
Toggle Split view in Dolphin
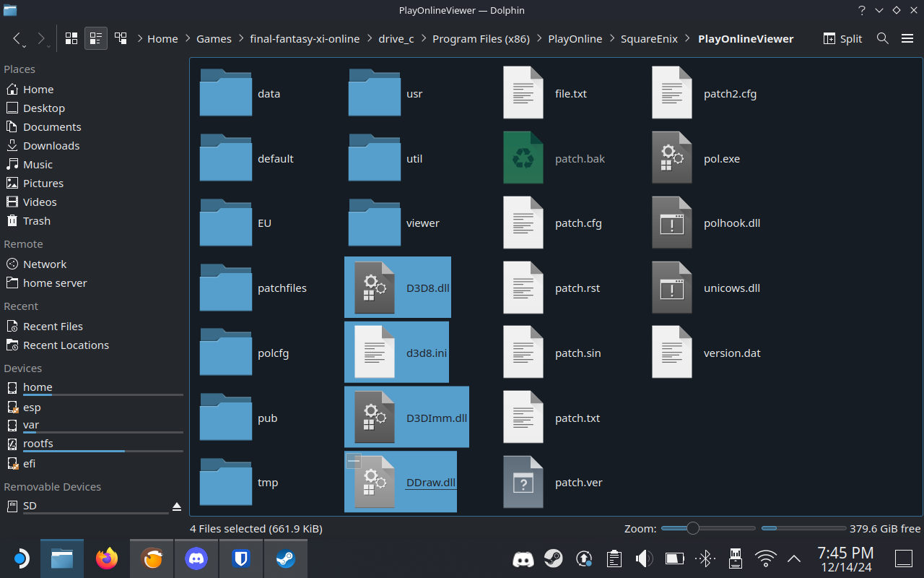842,38
